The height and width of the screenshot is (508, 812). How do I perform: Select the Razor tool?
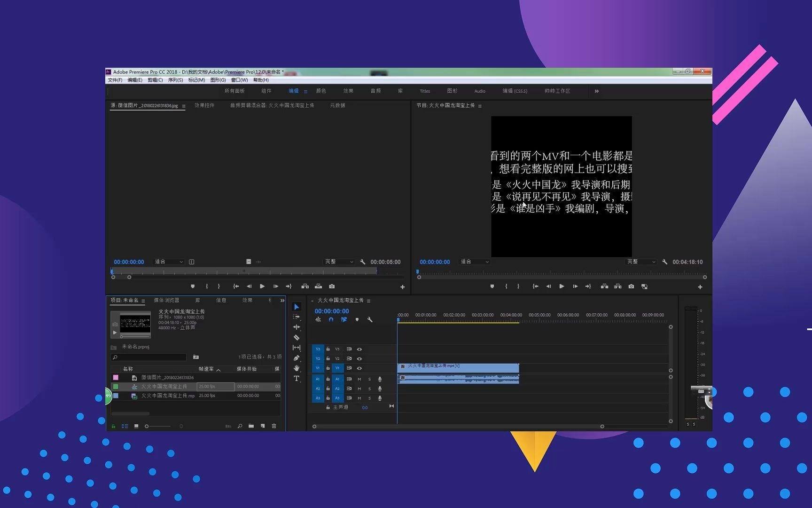coord(297,337)
